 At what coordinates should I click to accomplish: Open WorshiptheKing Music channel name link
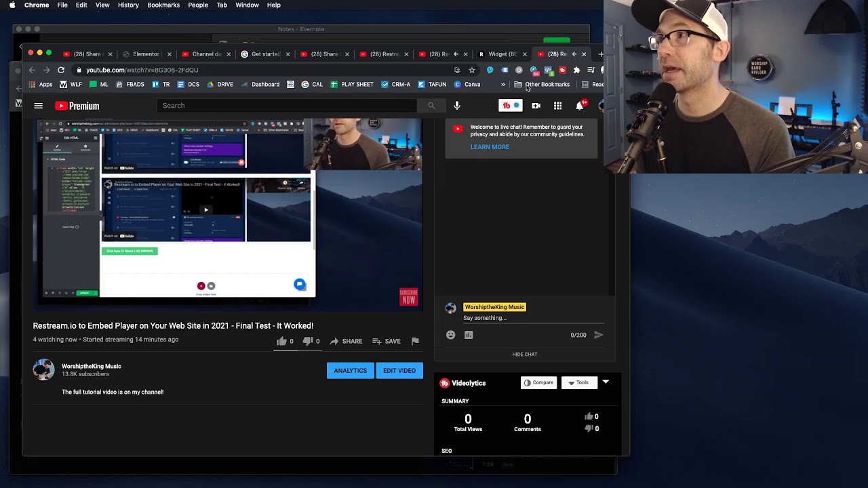coord(92,366)
